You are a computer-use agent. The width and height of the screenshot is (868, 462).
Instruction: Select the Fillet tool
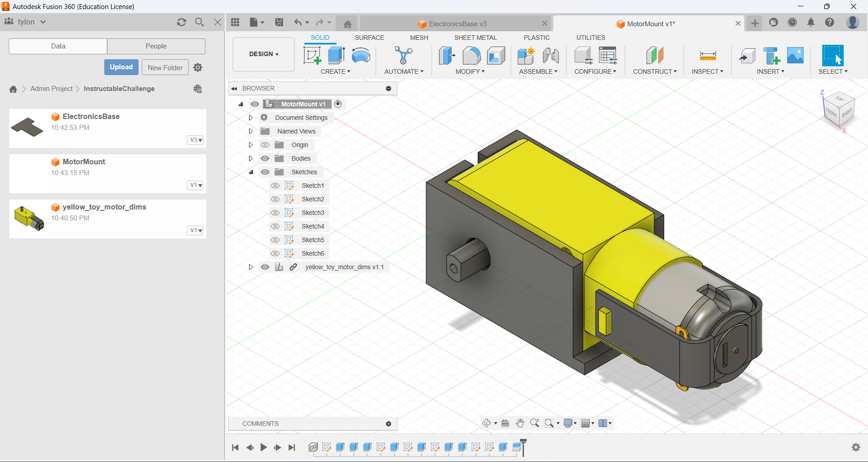pyautogui.click(x=472, y=56)
